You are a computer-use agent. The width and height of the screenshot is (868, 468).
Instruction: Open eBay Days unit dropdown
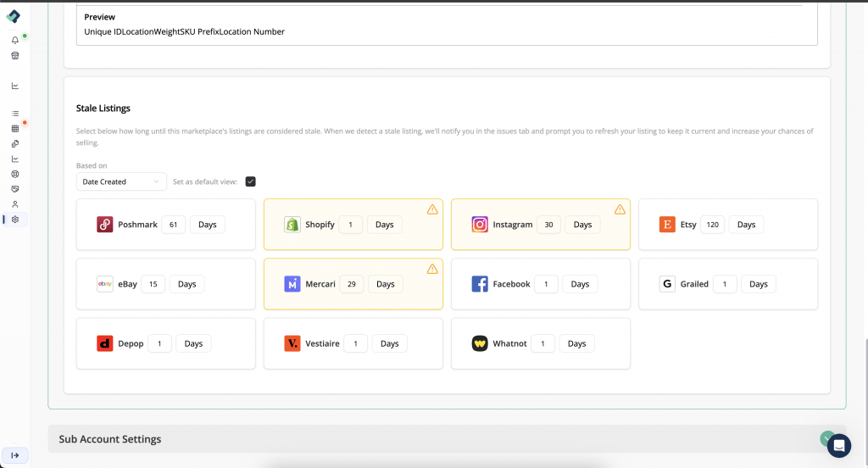(187, 283)
